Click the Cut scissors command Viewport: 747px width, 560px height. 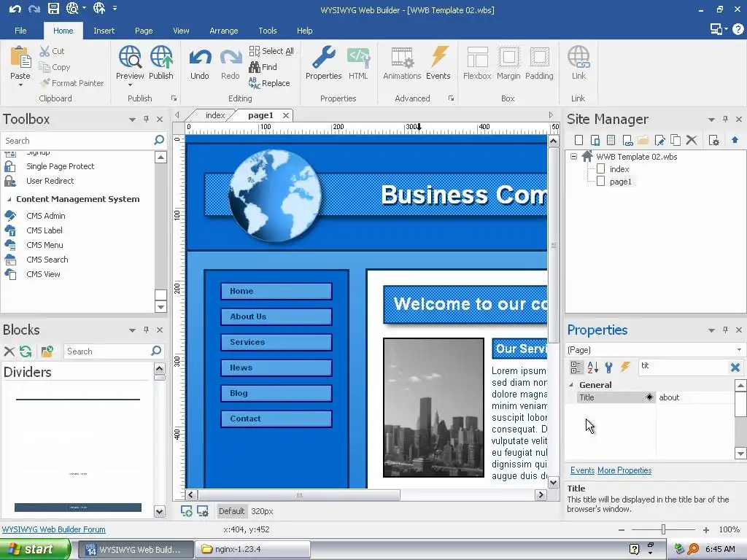[x=52, y=51]
